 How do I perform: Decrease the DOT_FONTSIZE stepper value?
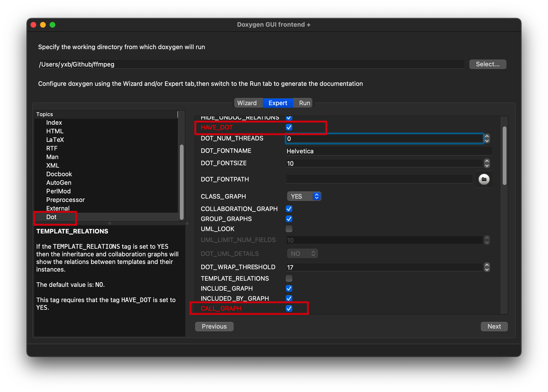tap(487, 165)
